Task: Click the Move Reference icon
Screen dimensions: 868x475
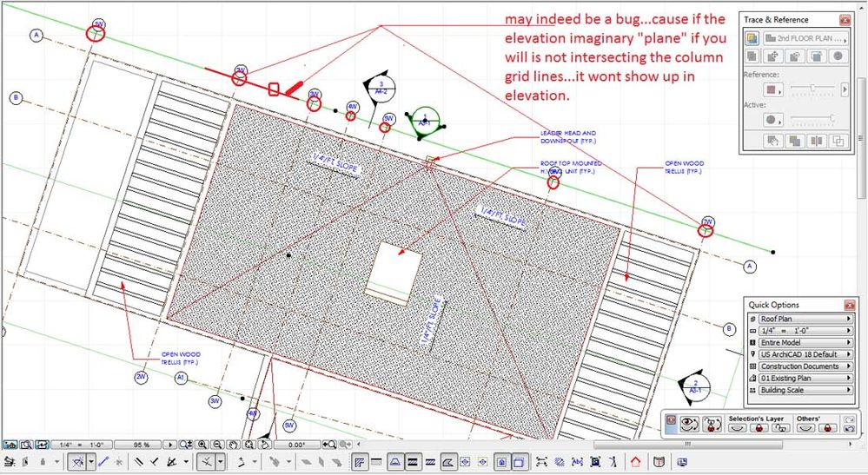Action: tap(773, 56)
